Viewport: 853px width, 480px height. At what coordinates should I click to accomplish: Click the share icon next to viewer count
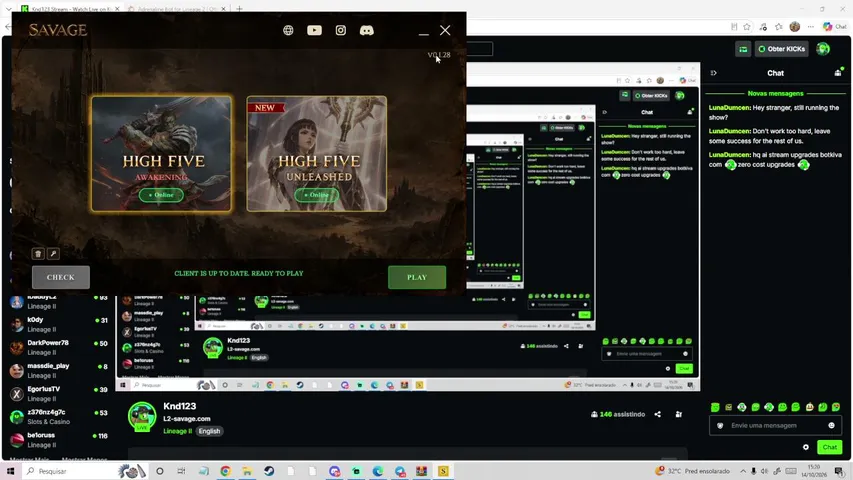(658, 415)
